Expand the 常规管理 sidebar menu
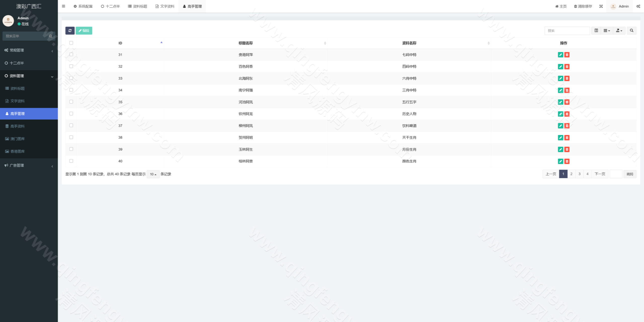 [x=29, y=50]
